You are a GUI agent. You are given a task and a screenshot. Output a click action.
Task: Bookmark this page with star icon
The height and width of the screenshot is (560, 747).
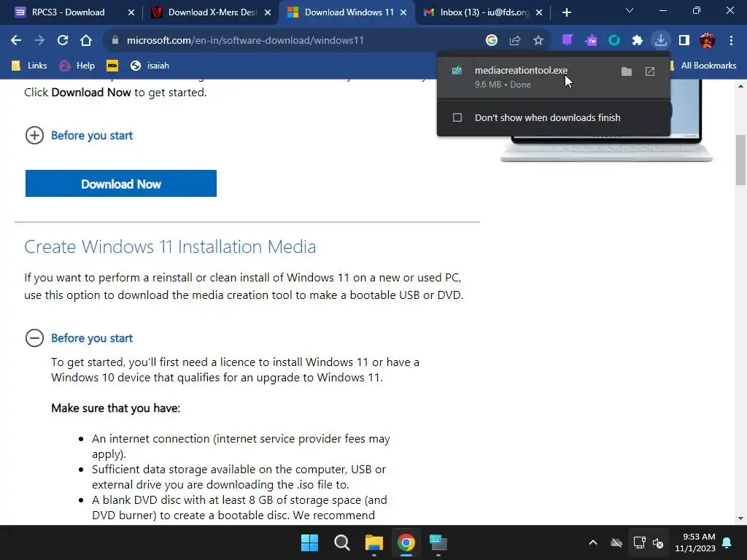pyautogui.click(x=538, y=41)
